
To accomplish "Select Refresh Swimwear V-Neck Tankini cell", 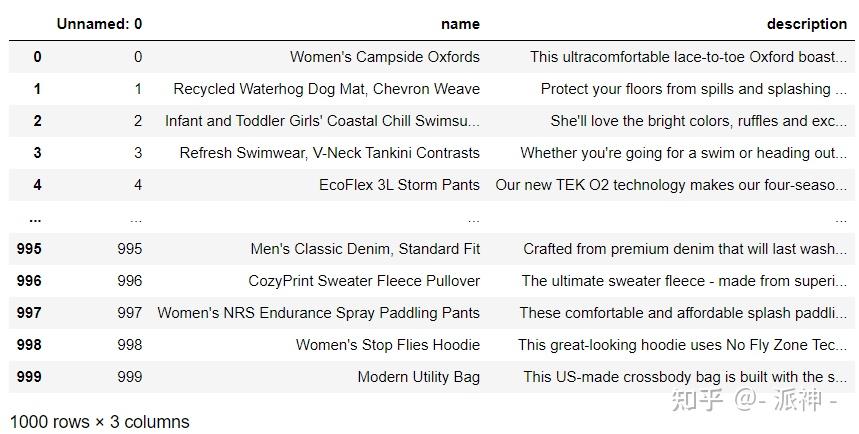I will point(329,153).
